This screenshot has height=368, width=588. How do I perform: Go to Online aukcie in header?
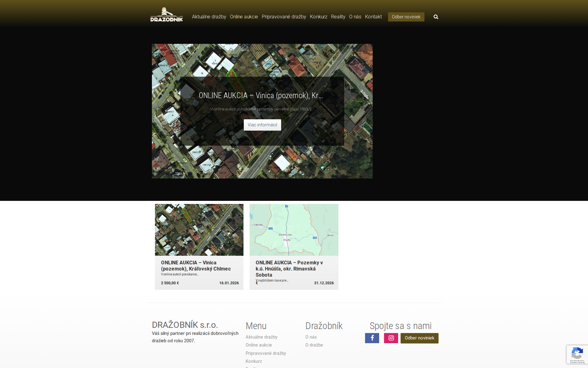244,17
